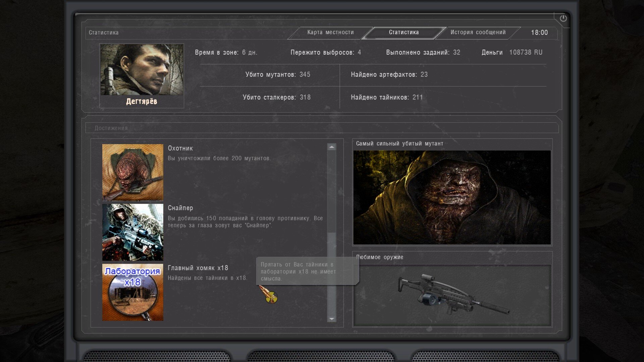The width and height of the screenshot is (644, 362).
Task: Click the Деньги money amount
Action: coord(525,52)
